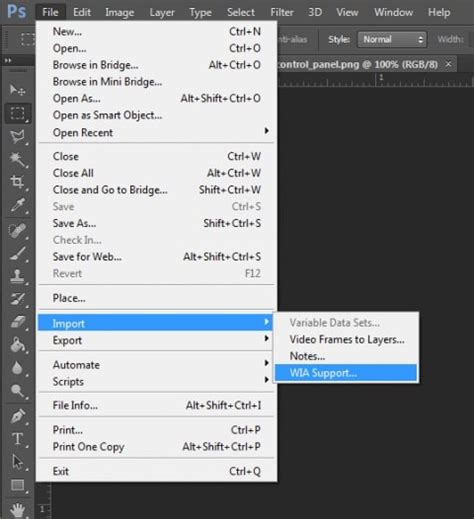Select the Healing Brush tool
The height and width of the screenshot is (519, 474).
(x=17, y=230)
